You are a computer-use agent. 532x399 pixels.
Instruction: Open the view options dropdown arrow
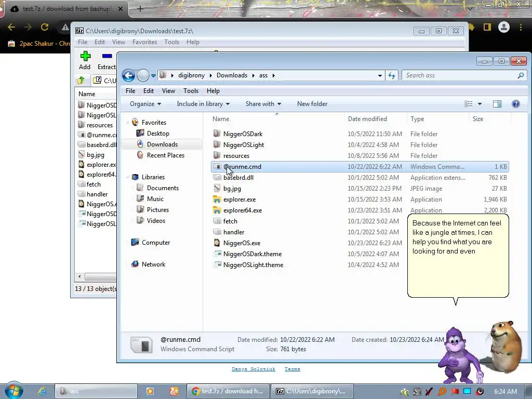click(480, 104)
